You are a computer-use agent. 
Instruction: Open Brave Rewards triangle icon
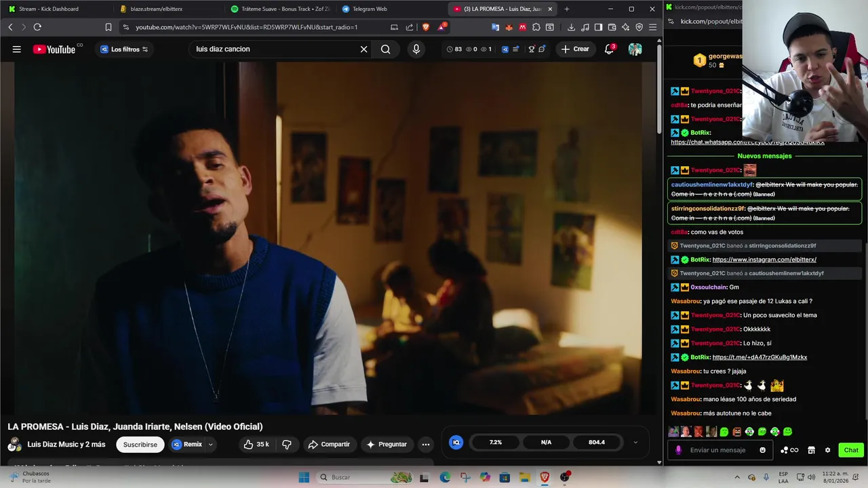(x=441, y=27)
